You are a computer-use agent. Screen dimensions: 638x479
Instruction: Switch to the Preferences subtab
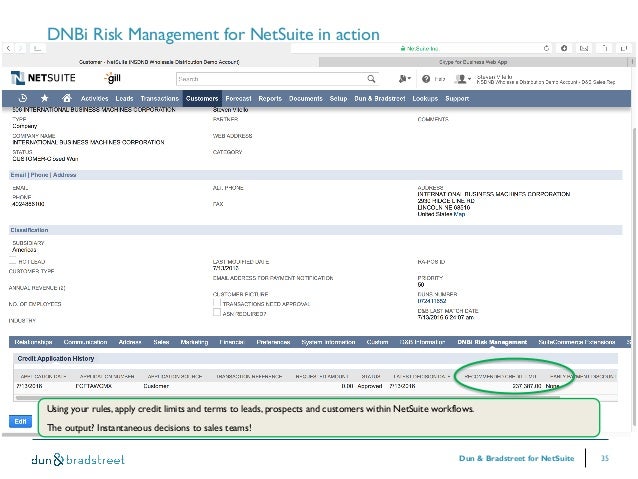273,342
